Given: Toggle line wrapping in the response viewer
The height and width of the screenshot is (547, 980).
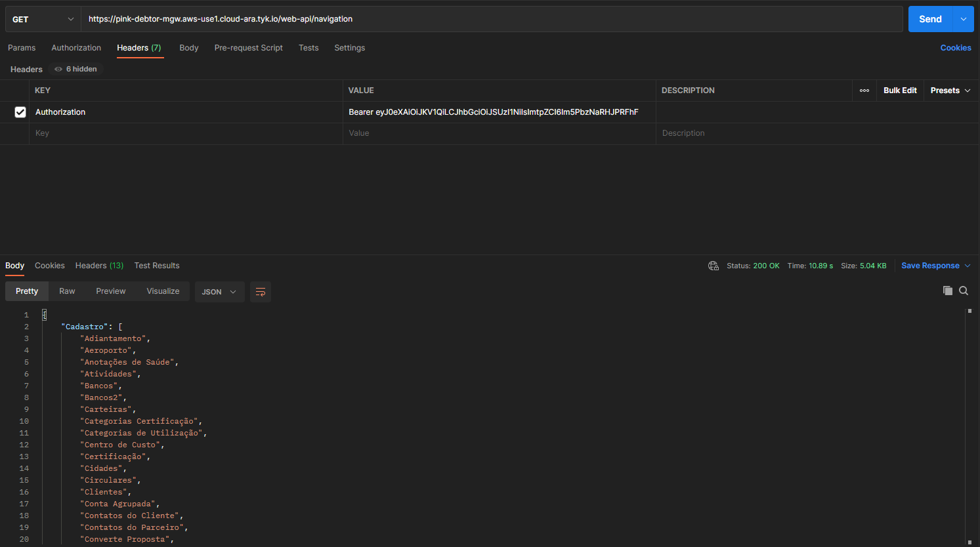Looking at the screenshot, I should [x=261, y=291].
